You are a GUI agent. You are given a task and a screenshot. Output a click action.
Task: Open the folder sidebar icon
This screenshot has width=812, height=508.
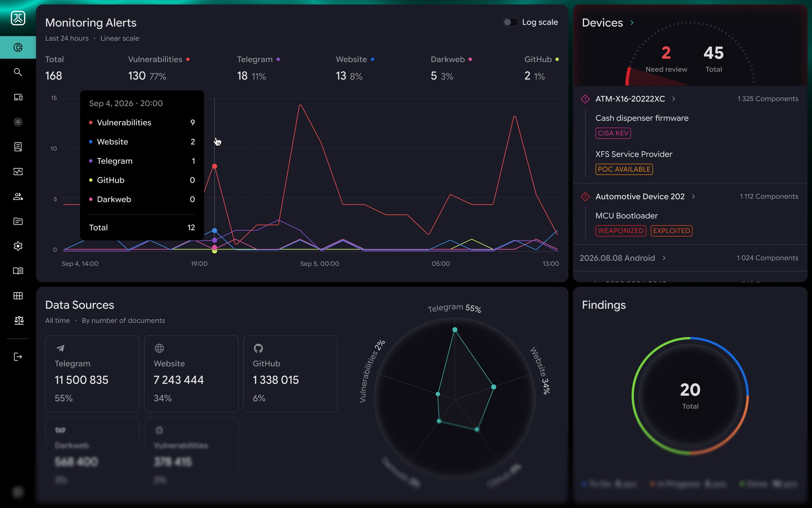point(18,221)
